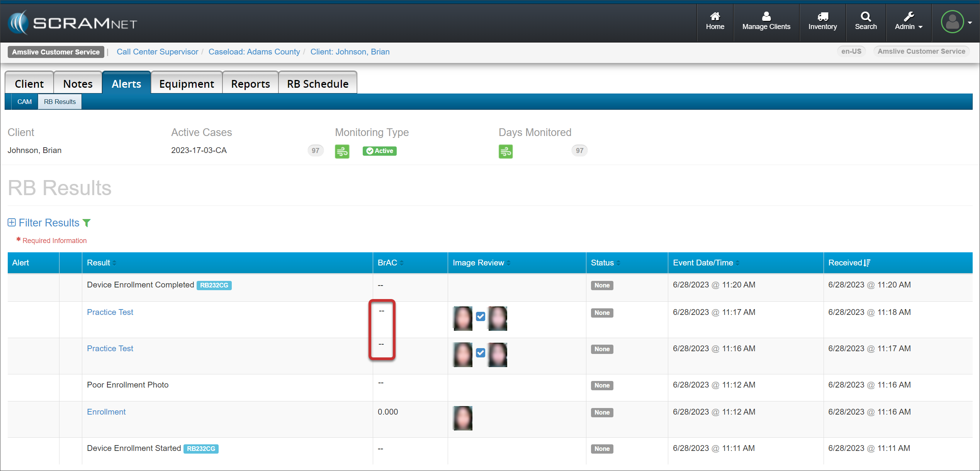The height and width of the screenshot is (471, 980).
Task: Open the Enrollment row photo thumbnail
Action: pyautogui.click(x=462, y=418)
